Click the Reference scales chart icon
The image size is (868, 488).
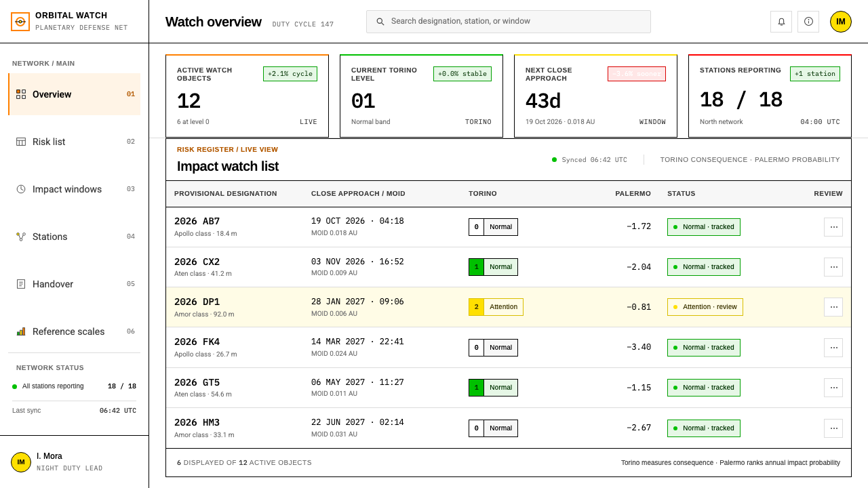[x=21, y=331]
